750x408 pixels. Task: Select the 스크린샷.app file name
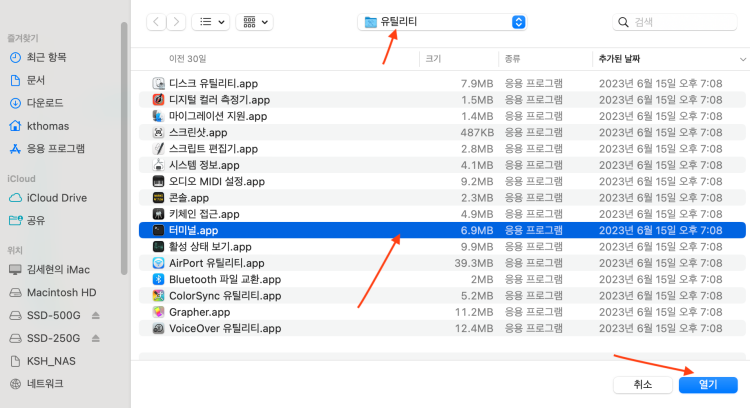click(x=198, y=132)
